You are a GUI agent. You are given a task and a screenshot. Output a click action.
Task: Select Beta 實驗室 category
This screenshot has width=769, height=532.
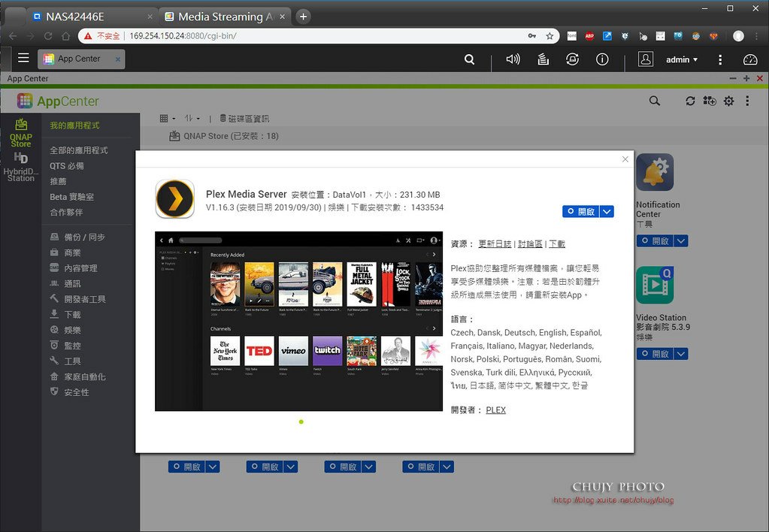pos(71,197)
